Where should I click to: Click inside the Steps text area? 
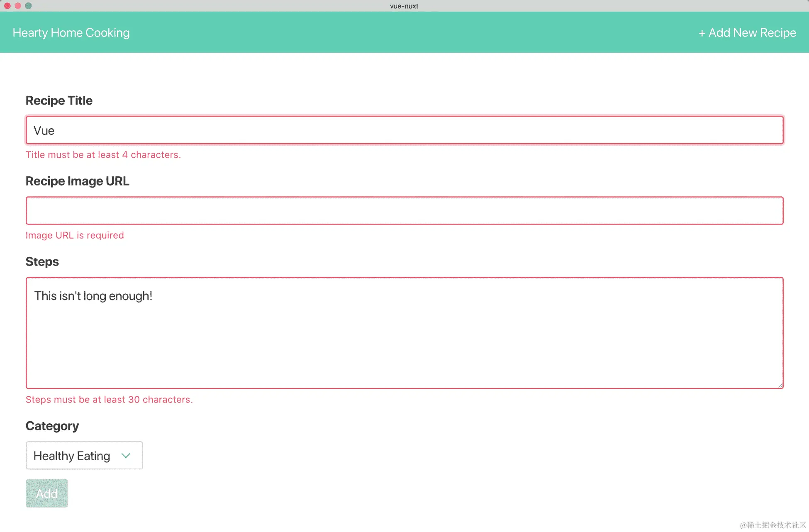coord(404,333)
